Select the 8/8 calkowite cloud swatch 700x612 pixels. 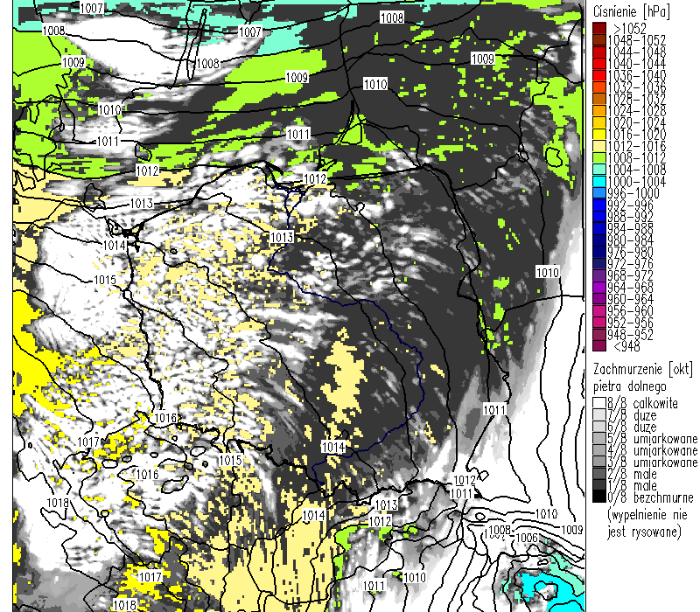pos(598,403)
